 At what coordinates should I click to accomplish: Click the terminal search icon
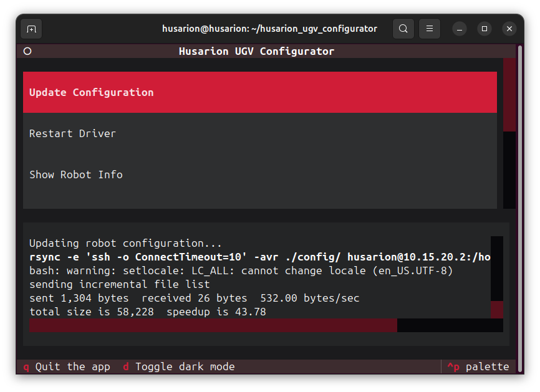403,29
